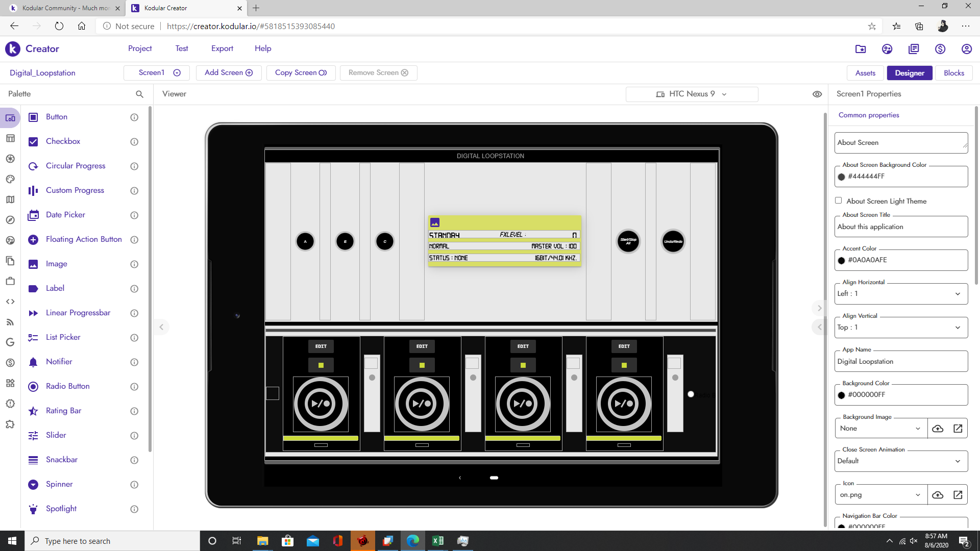This screenshot has width=980, height=551.
Task: Click the Copy Screen button
Action: click(x=301, y=72)
